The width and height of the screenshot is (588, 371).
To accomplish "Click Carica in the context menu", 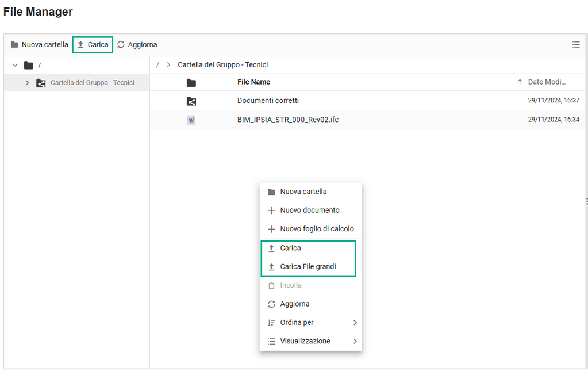I will click(x=290, y=248).
